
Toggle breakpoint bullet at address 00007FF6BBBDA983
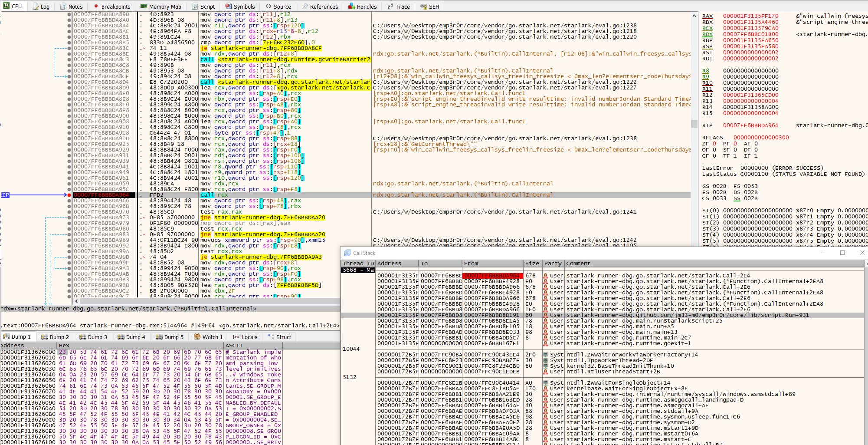point(69,234)
